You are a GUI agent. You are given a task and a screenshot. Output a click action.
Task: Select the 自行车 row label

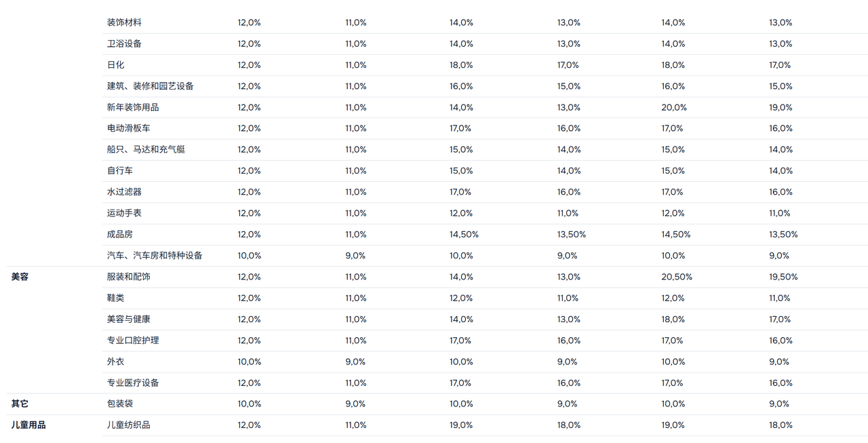point(119,170)
